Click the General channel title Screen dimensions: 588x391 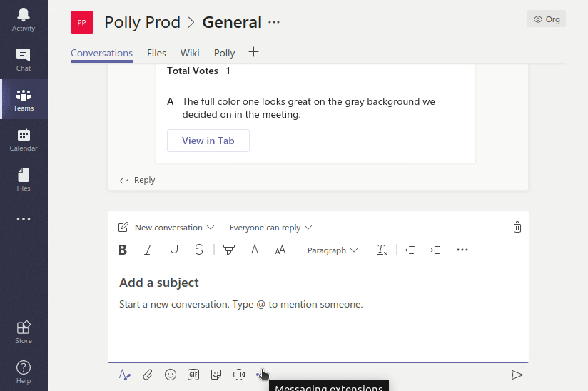tap(232, 22)
